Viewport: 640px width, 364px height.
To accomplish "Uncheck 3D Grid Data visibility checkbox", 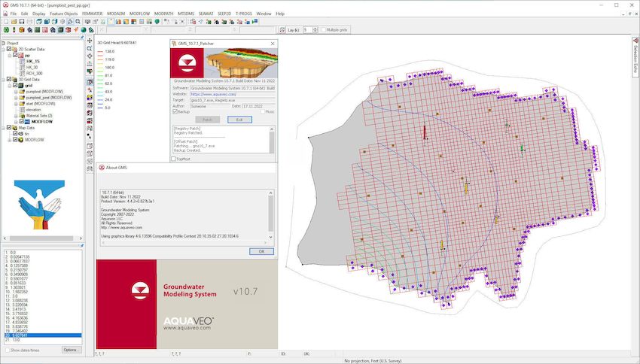I will coord(9,79).
